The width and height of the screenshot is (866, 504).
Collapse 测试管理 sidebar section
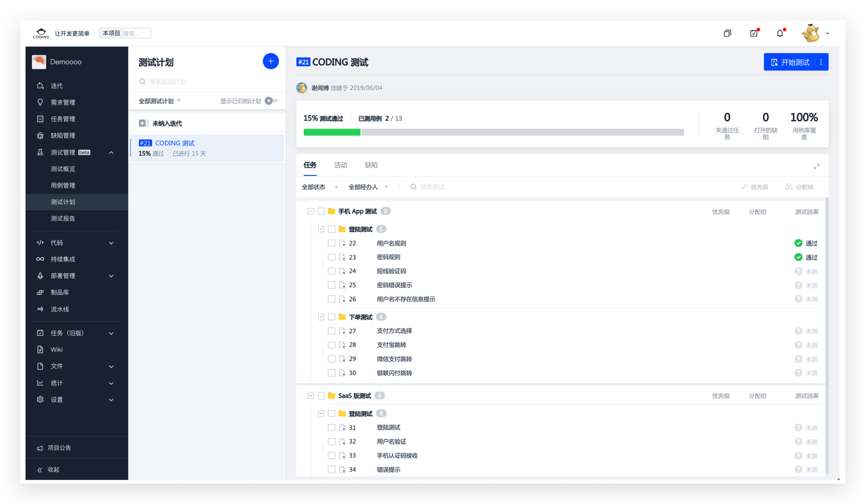[x=111, y=153]
